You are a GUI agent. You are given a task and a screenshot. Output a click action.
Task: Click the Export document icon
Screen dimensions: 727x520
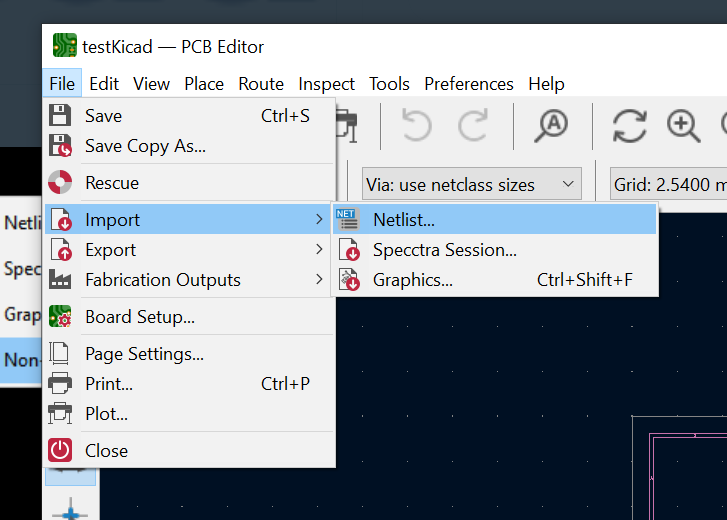61,249
